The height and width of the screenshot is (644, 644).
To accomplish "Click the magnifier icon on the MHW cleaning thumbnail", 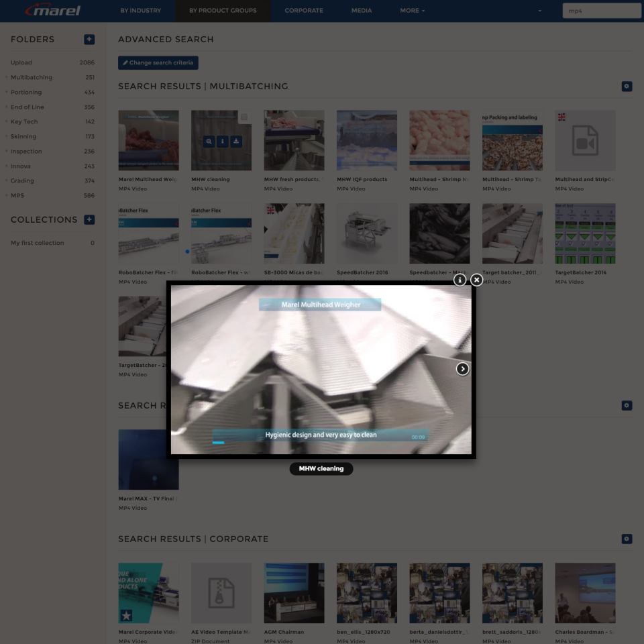I will [x=209, y=142].
